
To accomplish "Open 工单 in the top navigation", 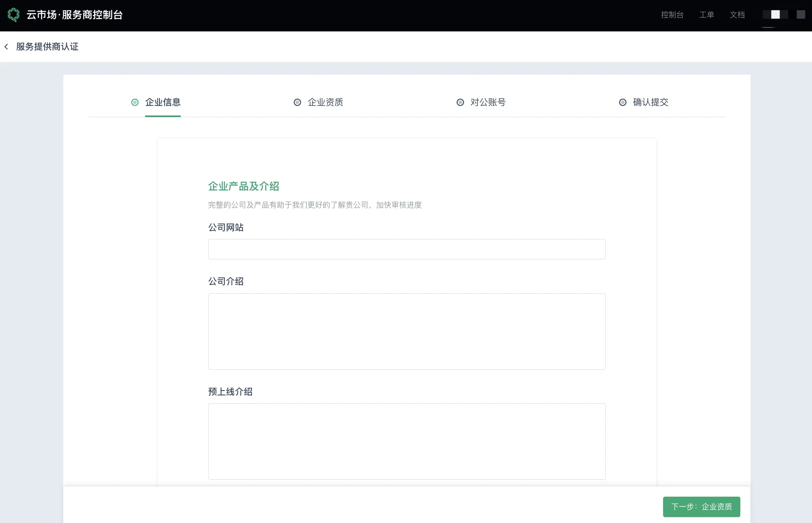I will pyautogui.click(x=707, y=15).
